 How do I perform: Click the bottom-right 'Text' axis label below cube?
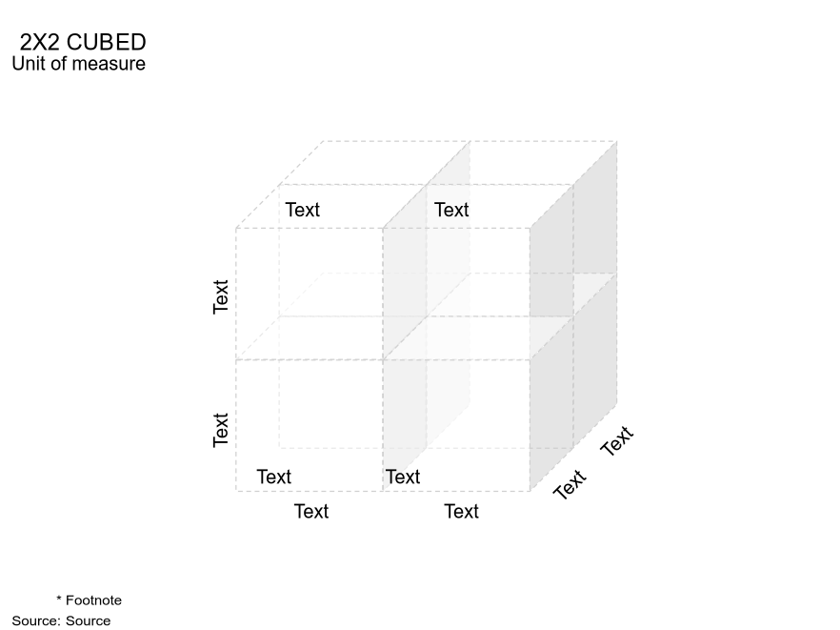(x=461, y=511)
